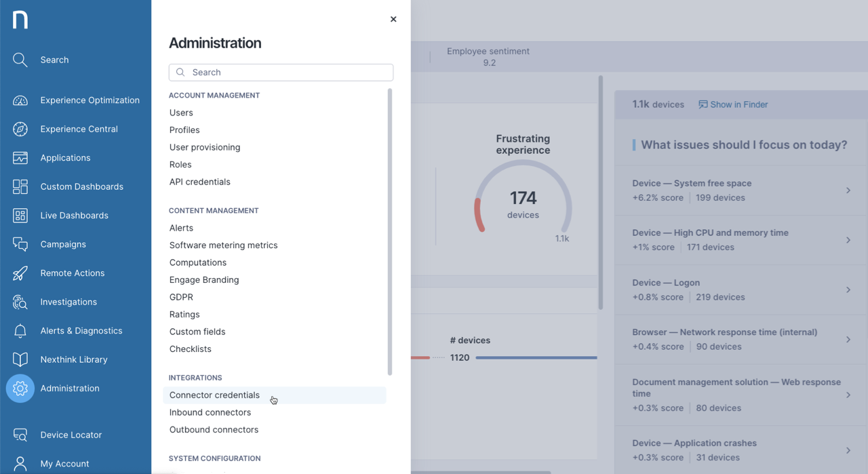Click the Show in Finder link
Screen dimensions: 868x474
[x=733, y=104]
